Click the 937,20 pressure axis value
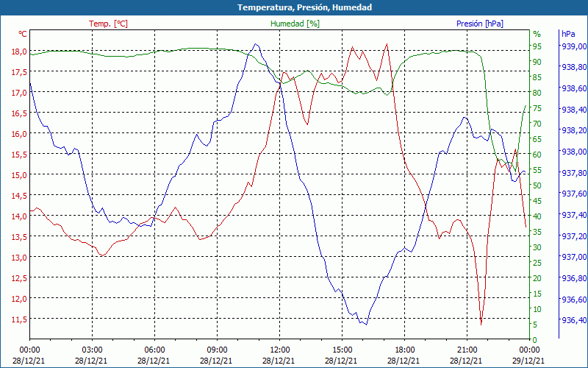The width and height of the screenshot is (588, 368). coord(574,236)
